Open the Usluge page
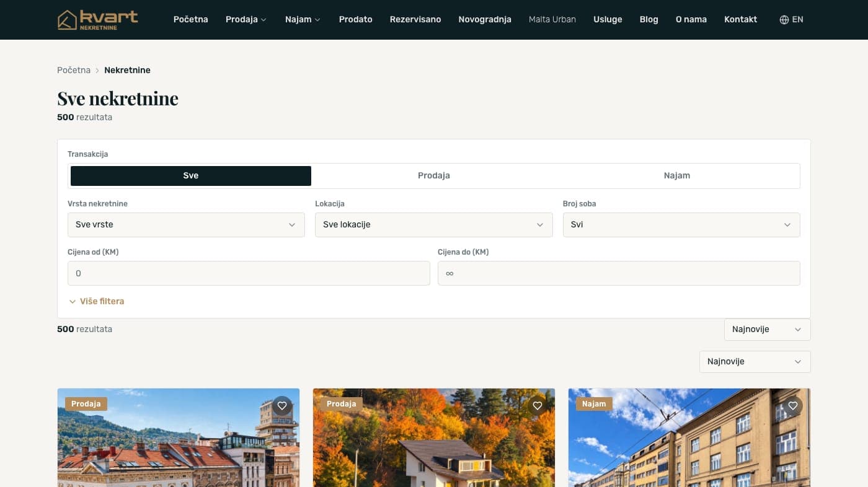This screenshot has width=868, height=487. tap(608, 20)
